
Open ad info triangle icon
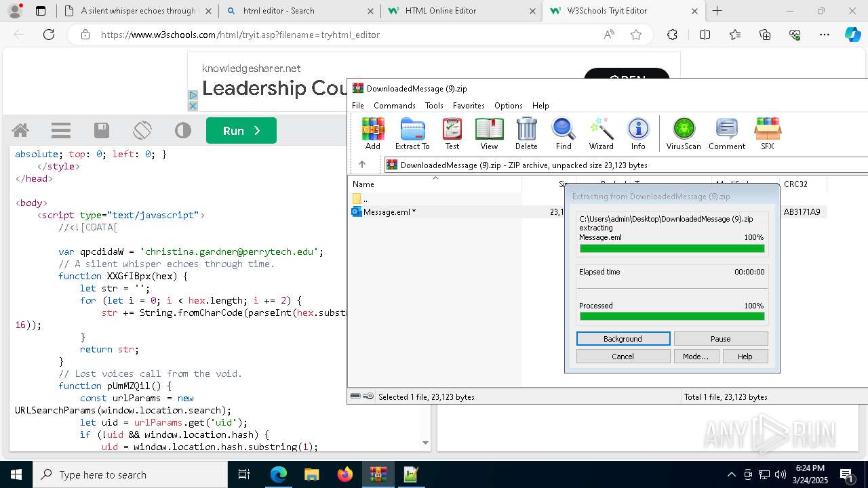(x=193, y=96)
